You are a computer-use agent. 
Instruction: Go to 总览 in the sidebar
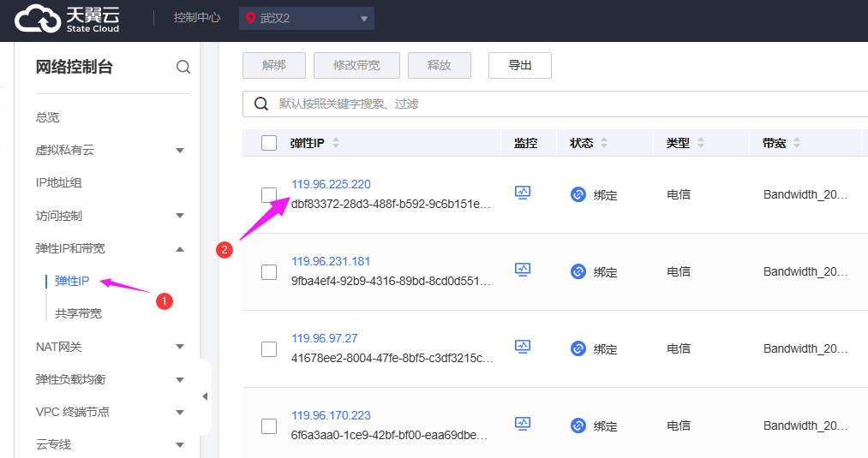pyautogui.click(x=48, y=117)
